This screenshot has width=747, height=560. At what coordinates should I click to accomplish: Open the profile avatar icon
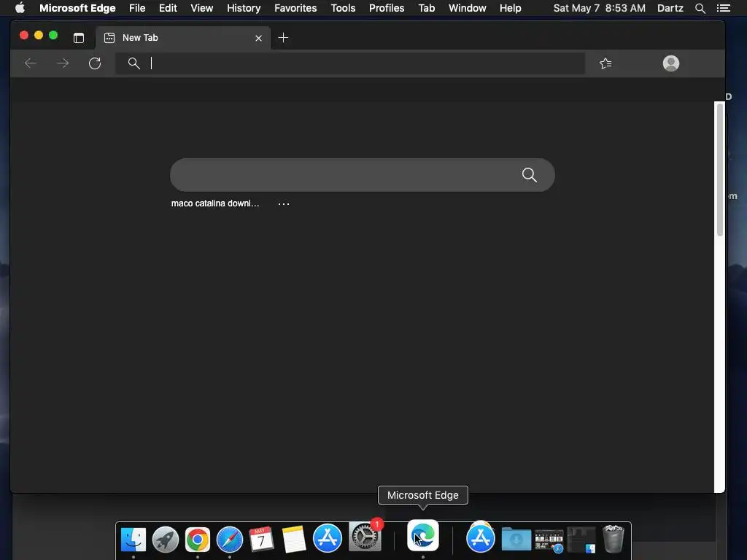coord(671,63)
